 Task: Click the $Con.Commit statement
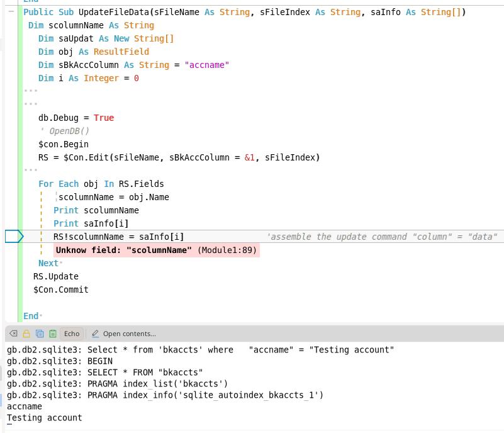click(x=61, y=290)
